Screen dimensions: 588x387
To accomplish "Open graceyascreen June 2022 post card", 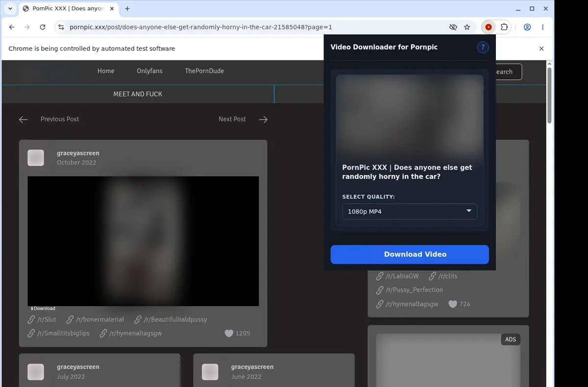I will click(x=274, y=370).
